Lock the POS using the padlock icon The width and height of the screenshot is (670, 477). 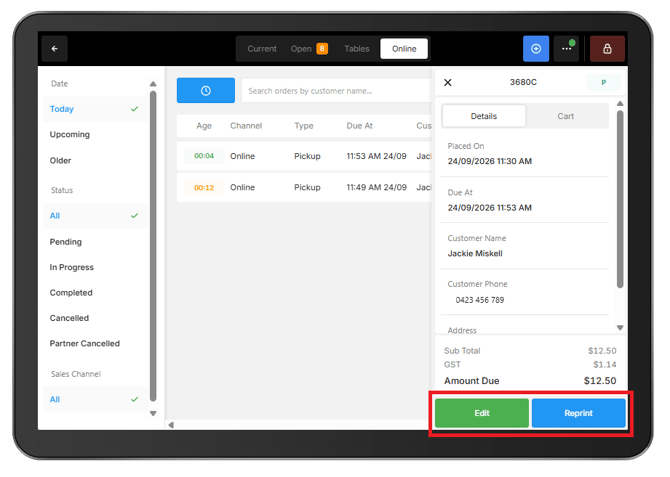[607, 49]
